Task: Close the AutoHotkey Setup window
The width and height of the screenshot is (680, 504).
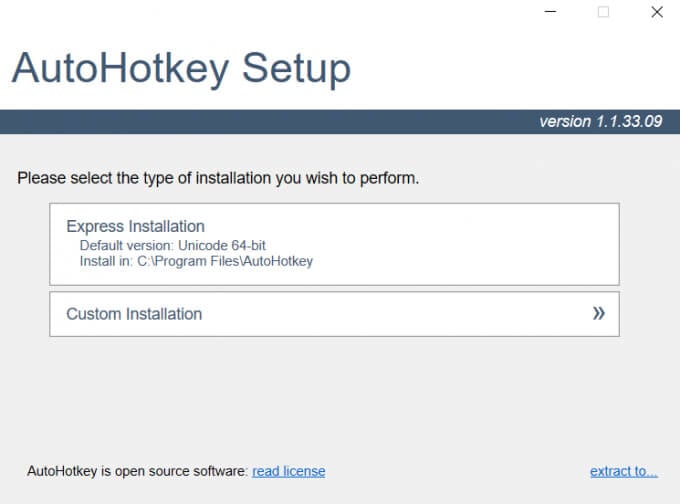Action: (656, 13)
